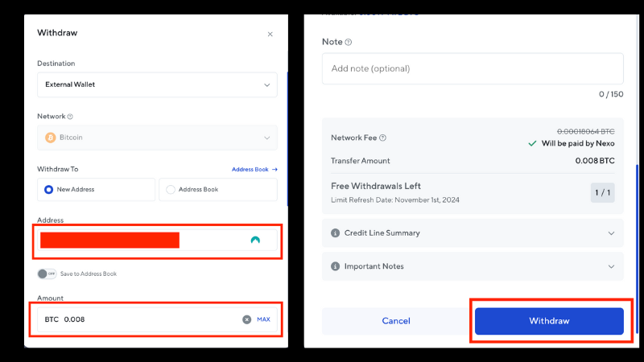This screenshot has height=362, width=644.
Task: Click the Note help icon
Action: 349,43
